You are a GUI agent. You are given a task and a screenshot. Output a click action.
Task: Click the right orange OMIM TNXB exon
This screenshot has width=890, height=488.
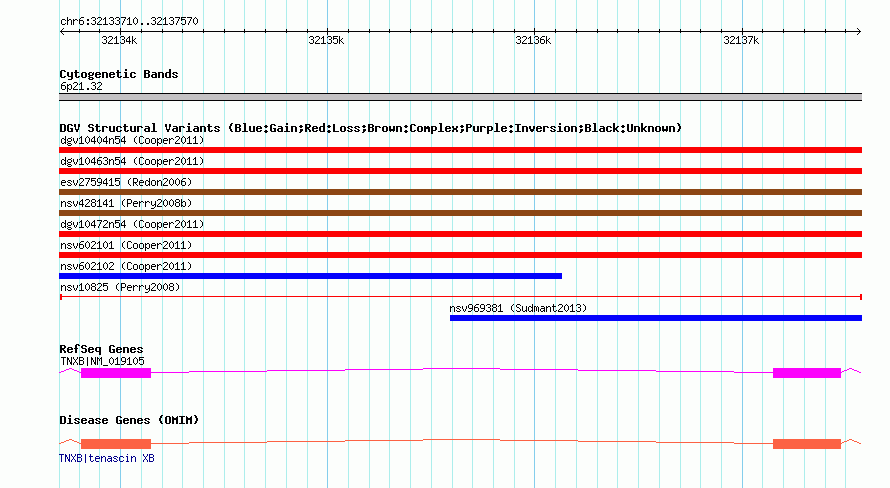tap(807, 444)
